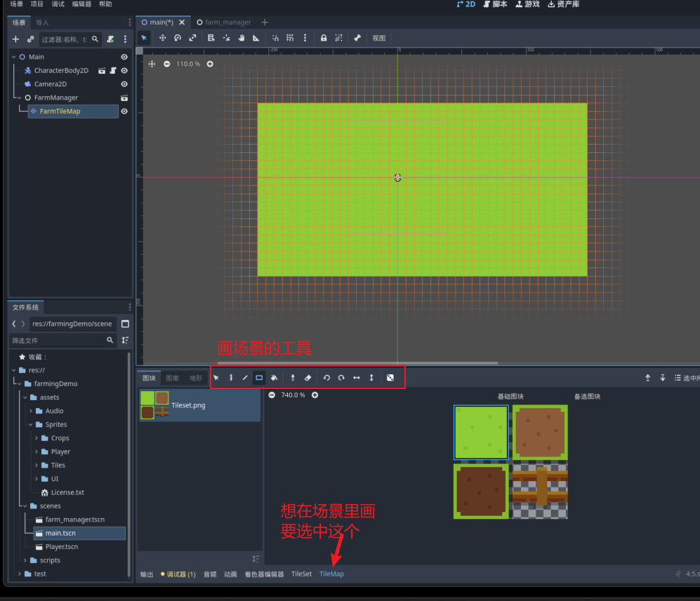Hide the FarmTileMap node with eye icon

[124, 112]
